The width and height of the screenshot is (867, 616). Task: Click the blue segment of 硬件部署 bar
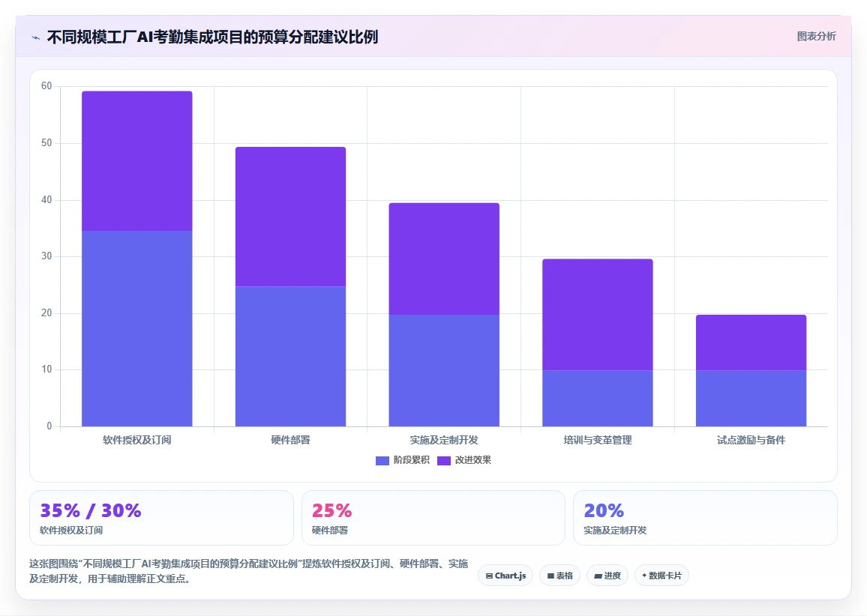(290, 357)
